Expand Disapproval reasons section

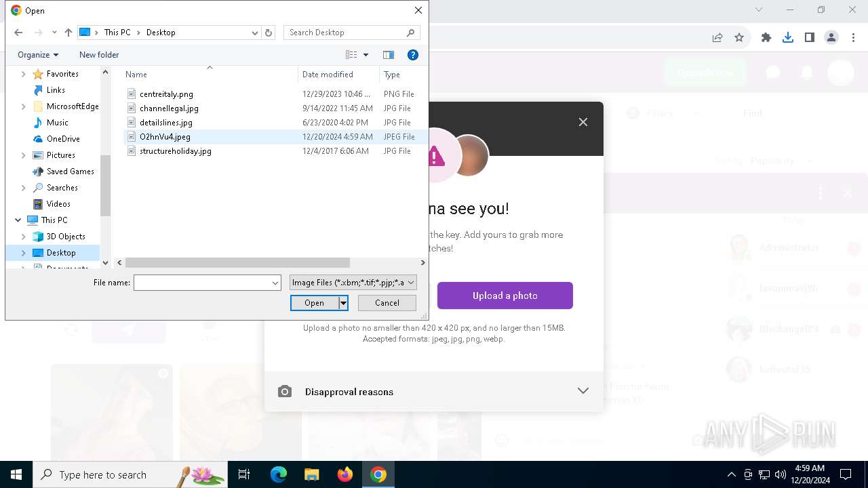434,392
